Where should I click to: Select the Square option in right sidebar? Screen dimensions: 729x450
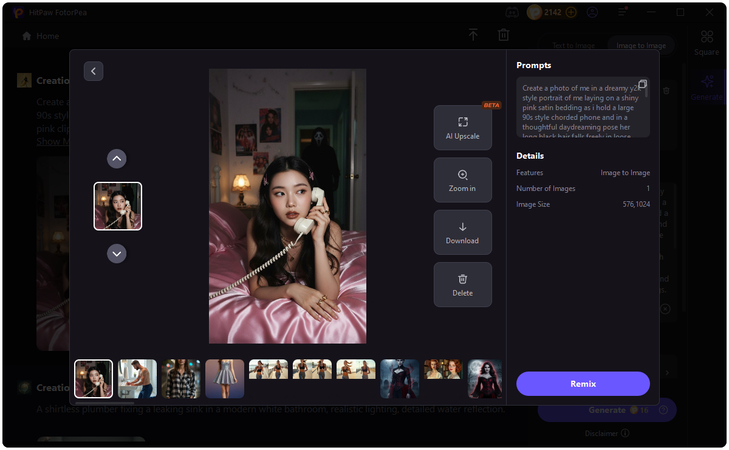[x=707, y=43]
